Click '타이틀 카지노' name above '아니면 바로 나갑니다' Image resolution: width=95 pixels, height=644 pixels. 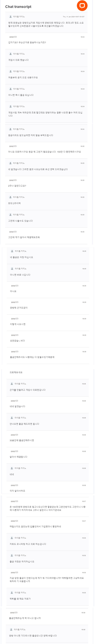[x=20, y=268]
